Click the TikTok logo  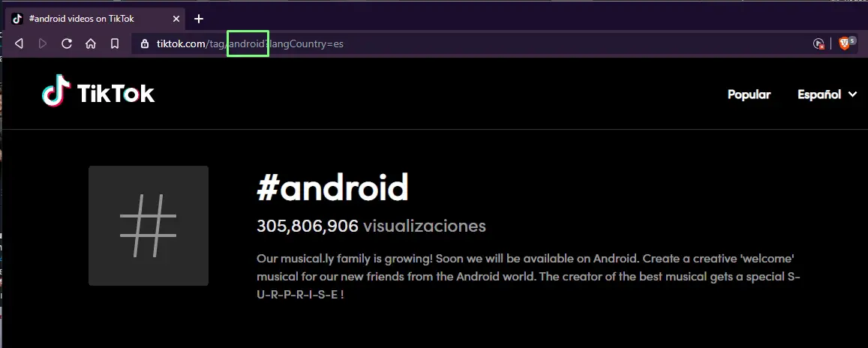pyautogui.click(x=98, y=91)
